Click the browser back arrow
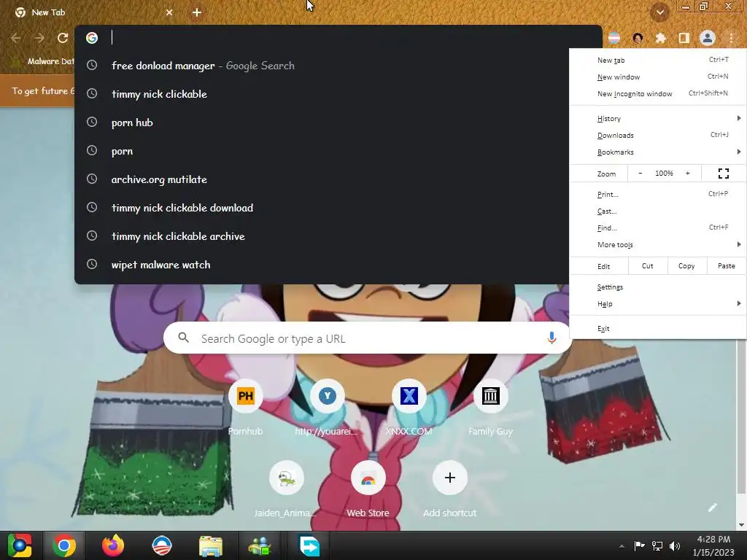747x560 pixels. pos(16,38)
